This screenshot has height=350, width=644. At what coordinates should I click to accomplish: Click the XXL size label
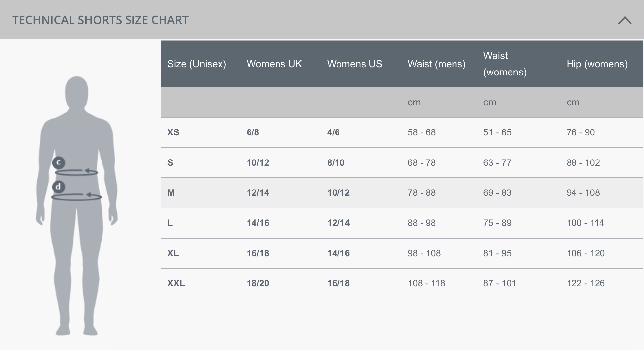coord(176,283)
